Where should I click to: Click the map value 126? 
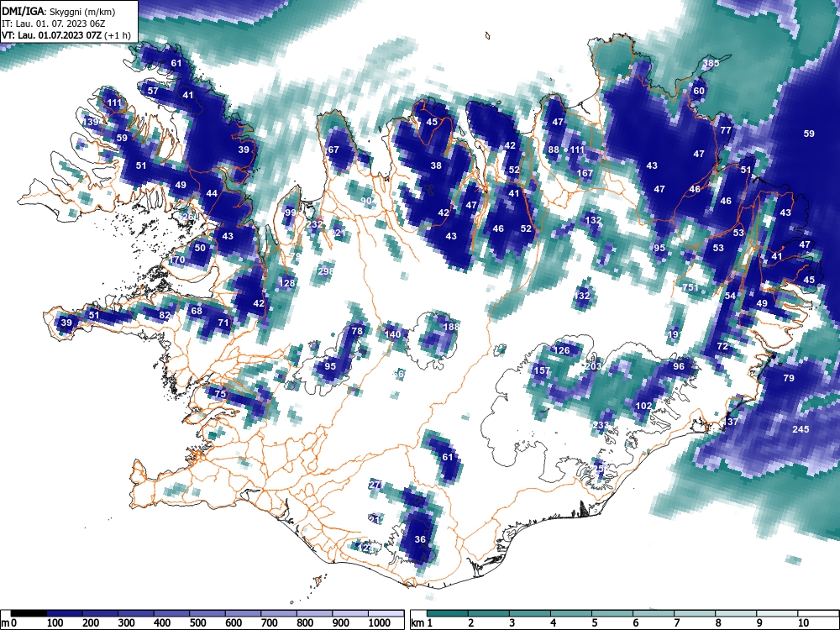(x=561, y=350)
